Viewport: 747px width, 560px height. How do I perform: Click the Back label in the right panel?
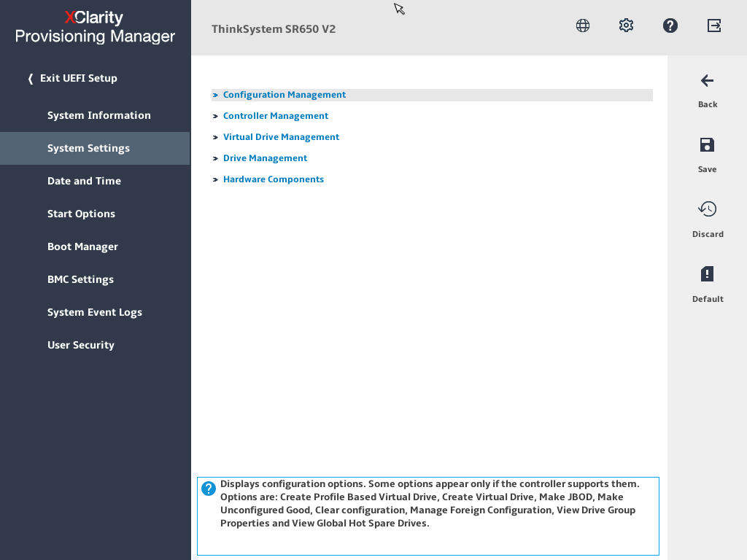coord(708,104)
